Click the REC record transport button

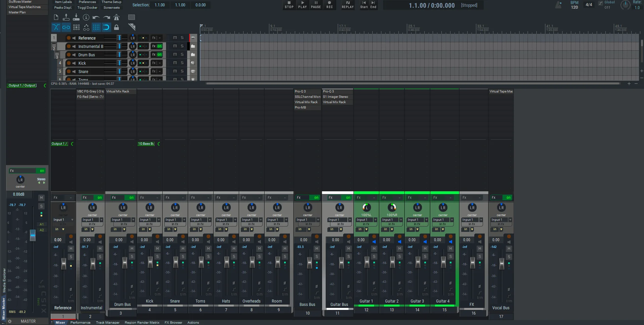tap(330, 5)
